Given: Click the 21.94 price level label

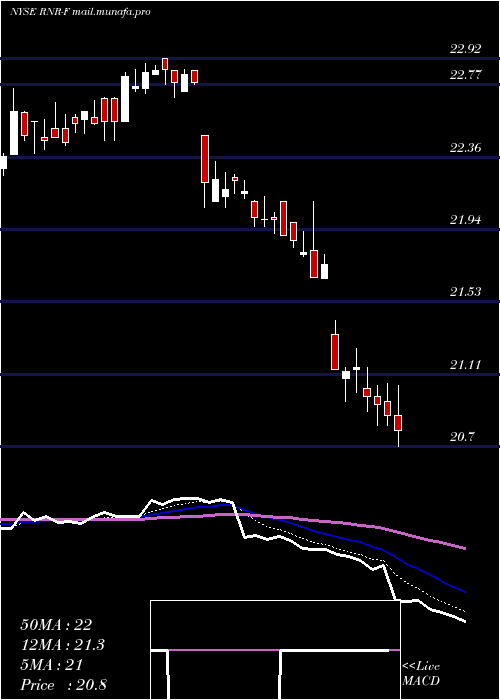Looking at the screenshot, I should (466, 219).
